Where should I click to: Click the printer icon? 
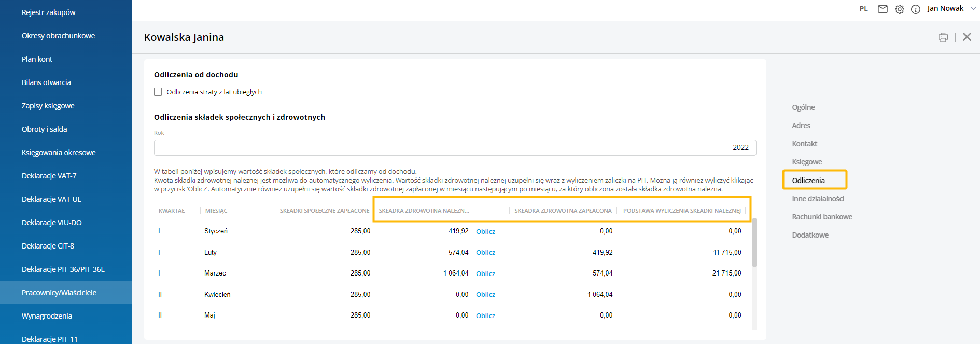(x=943, y=37)
